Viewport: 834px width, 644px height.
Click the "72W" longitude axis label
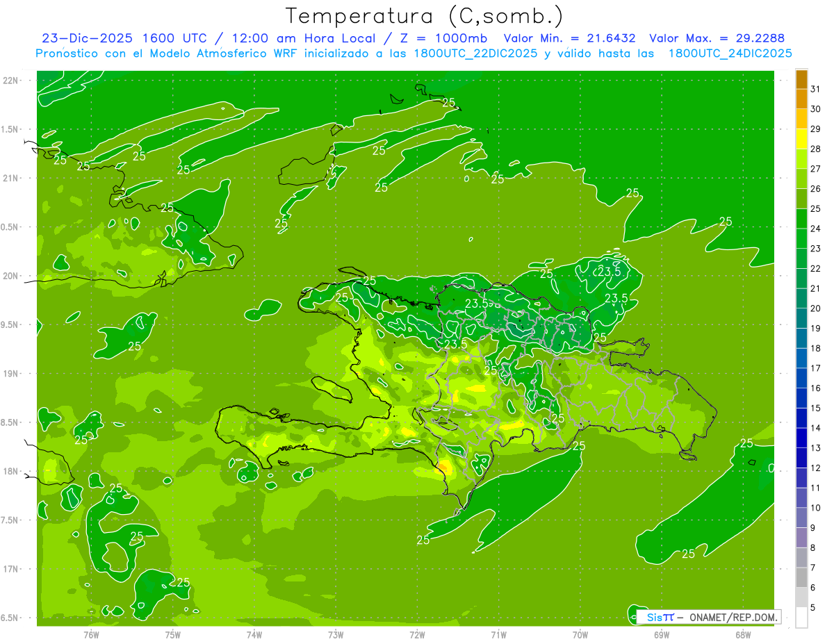(x=417, y=634)
